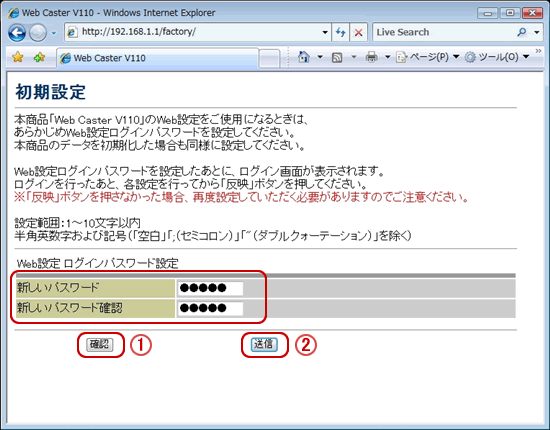Expand the Print dropdown arrow
This screenshot has width=550, height=430.
point(387,57)
